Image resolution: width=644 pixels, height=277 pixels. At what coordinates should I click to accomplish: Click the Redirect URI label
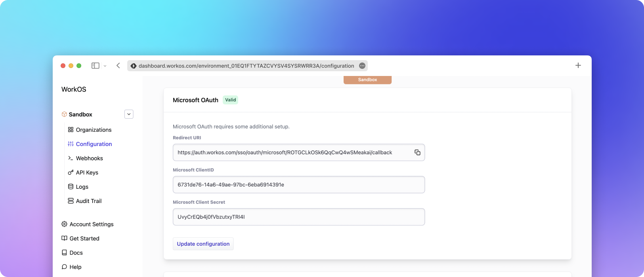pyautogui.click(x=187, y=138)
